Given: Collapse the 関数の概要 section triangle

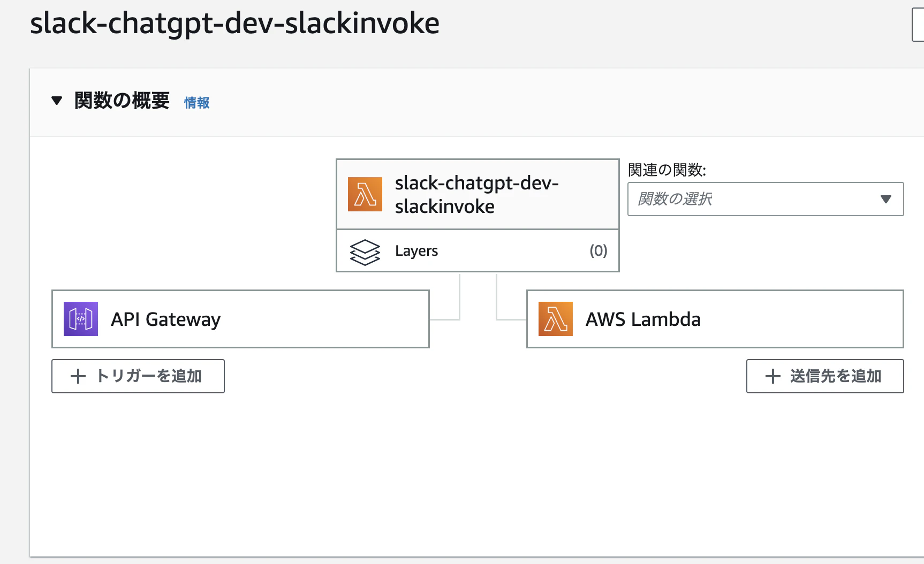Looking at the screenshot, I should [57, 101].
